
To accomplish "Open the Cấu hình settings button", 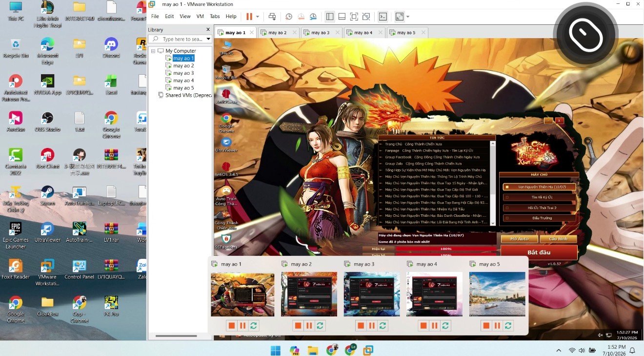I will [x=559, y=239].
